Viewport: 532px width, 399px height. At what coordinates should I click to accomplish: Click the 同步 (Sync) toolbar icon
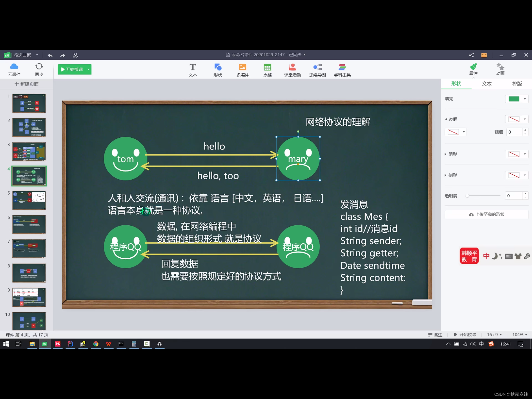(x=38, y=69)
